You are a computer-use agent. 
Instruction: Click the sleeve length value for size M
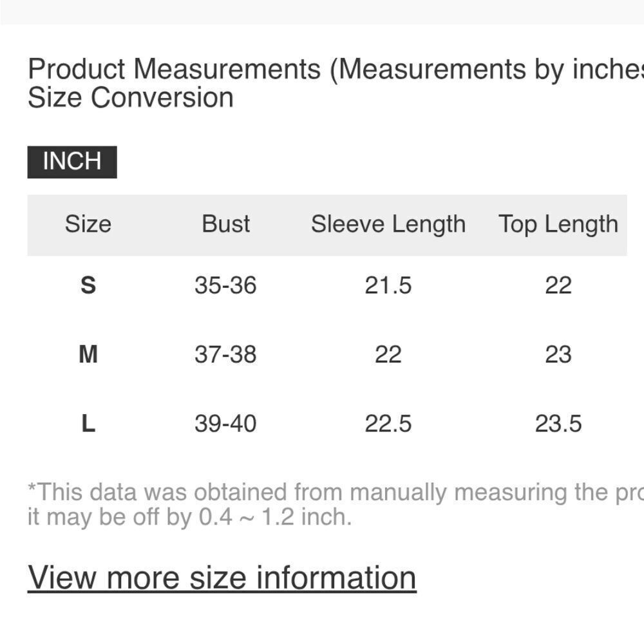pyautogui.click(x=388, y=354)
